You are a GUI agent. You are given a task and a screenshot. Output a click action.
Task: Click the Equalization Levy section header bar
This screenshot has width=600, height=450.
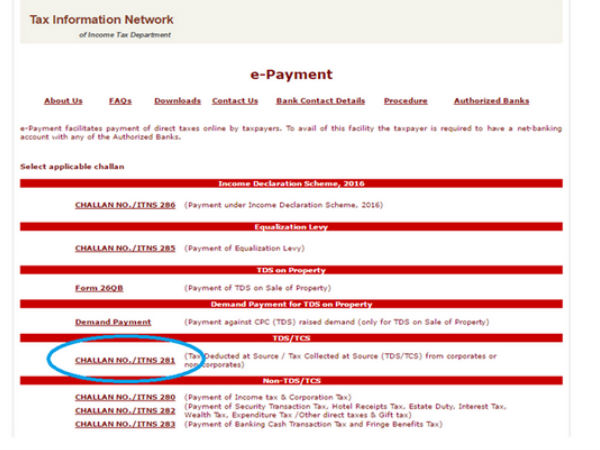291,226
